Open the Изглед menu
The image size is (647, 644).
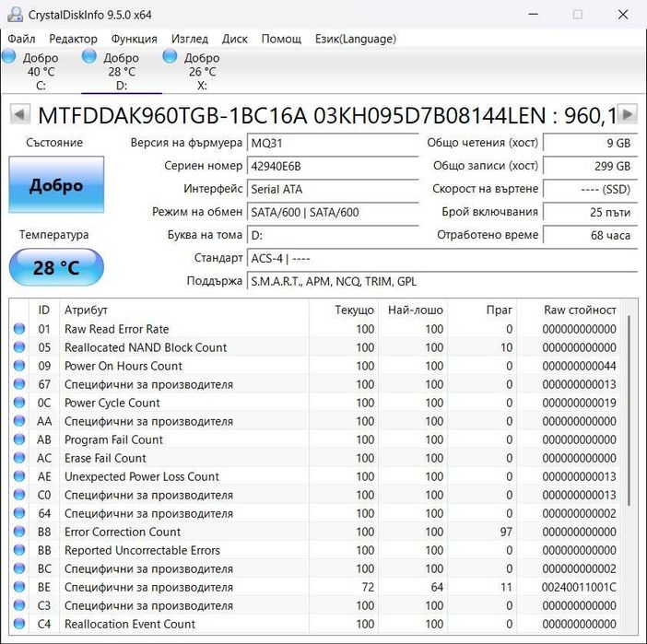[x=189, y=39]
